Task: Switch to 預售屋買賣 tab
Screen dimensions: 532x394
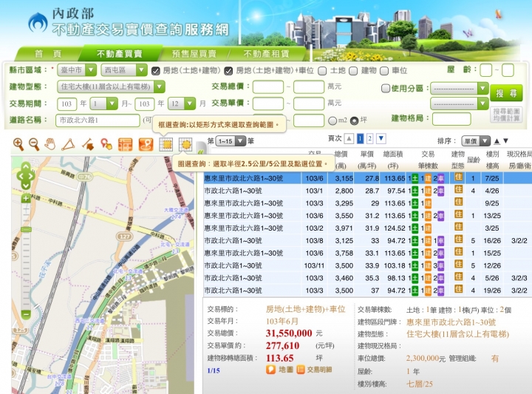Action: [x=194, y=54]
